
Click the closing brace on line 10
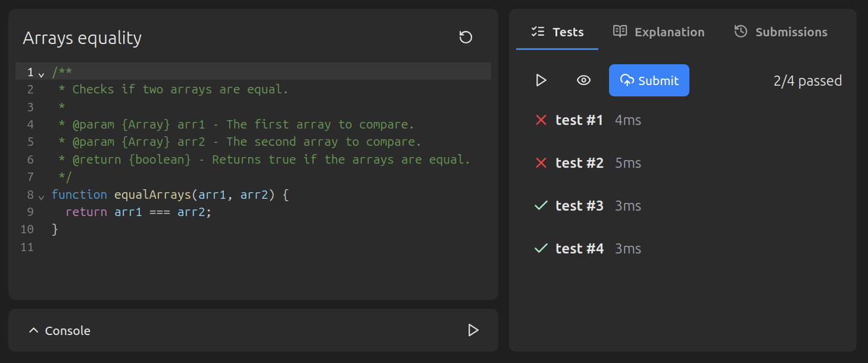pos(55,229)
